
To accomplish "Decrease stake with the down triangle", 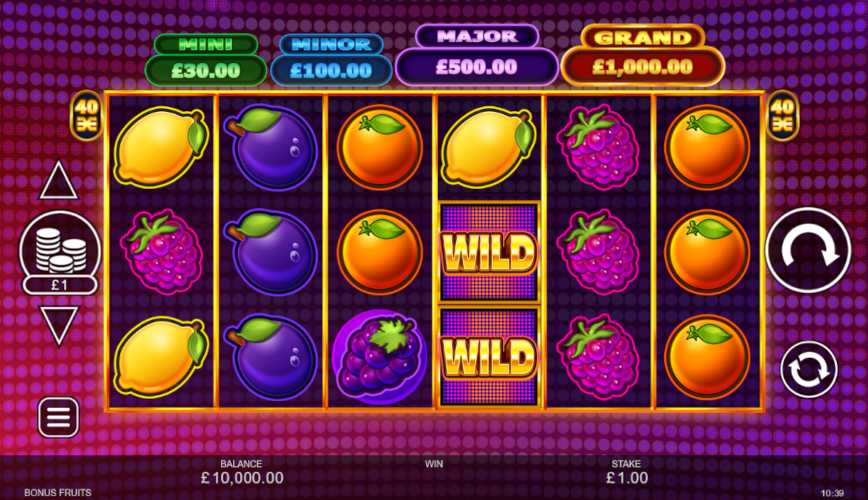I will tap(59, 326).
